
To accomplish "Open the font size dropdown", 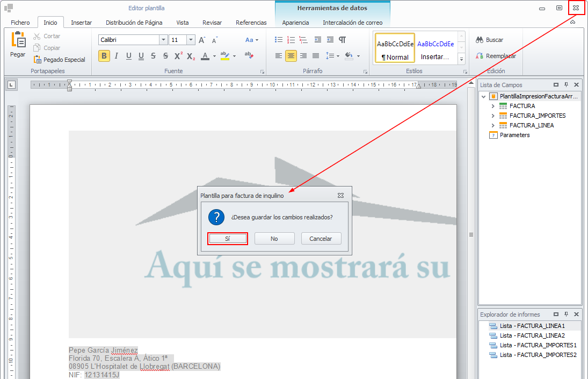I will coord(191,40).
